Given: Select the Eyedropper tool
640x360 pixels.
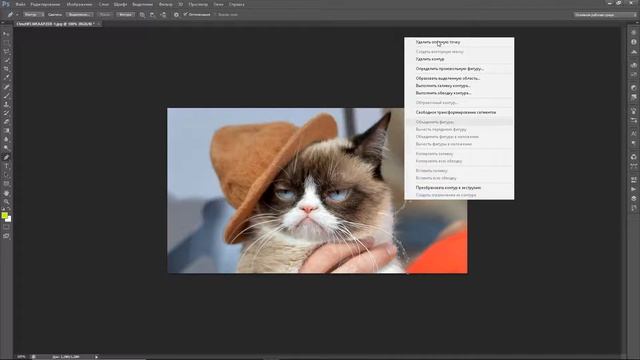Looking at the screenshot, I should [x=6, y=78].
